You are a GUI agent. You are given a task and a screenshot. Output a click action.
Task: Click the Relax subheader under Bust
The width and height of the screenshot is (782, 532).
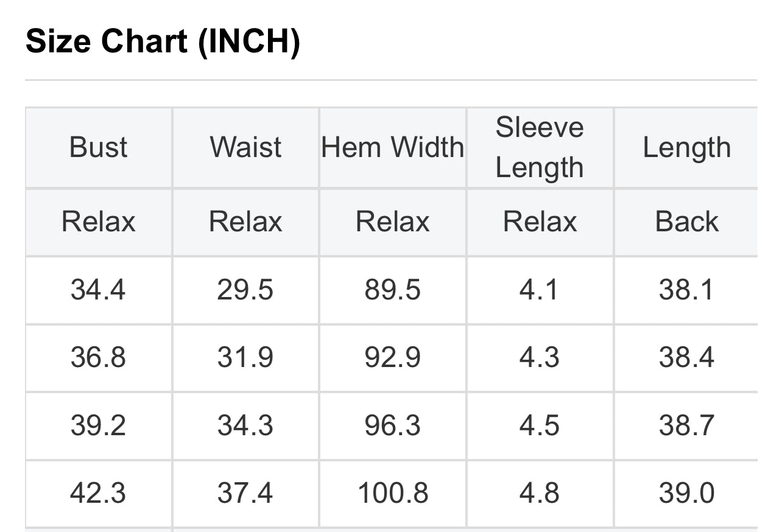(99, 222)
